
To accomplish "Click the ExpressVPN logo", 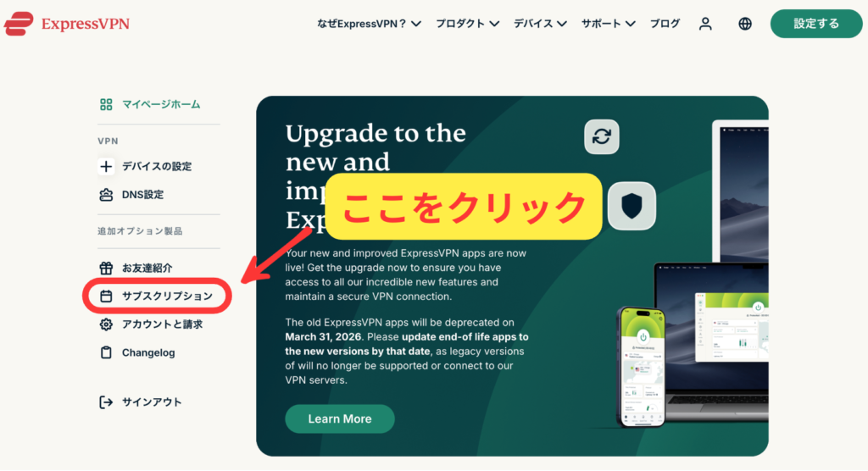I will pyautogui.click(x=66, y=24).
